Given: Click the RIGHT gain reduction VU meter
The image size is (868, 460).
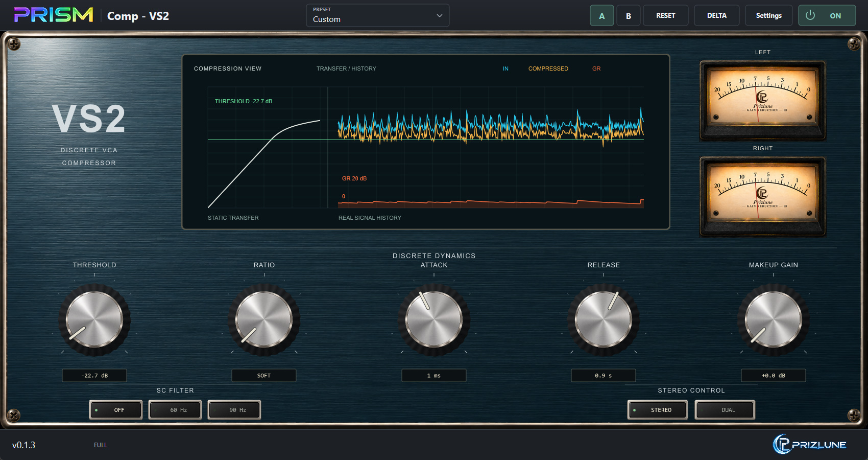Looking at the screenshot, I should 762,196.
